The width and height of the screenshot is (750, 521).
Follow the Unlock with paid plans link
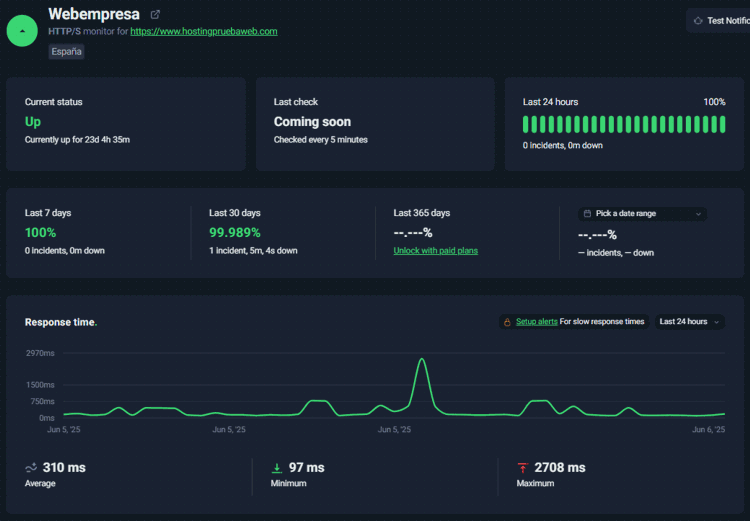[435, 251]
